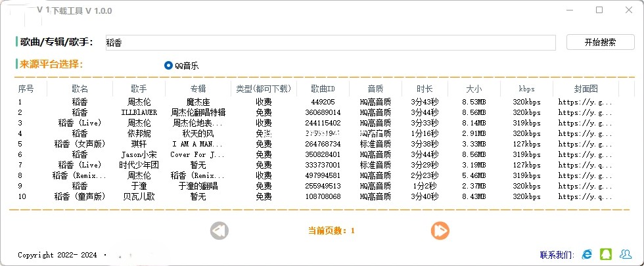Select singer ILLBlAUER in row 2

coord(139,112)
